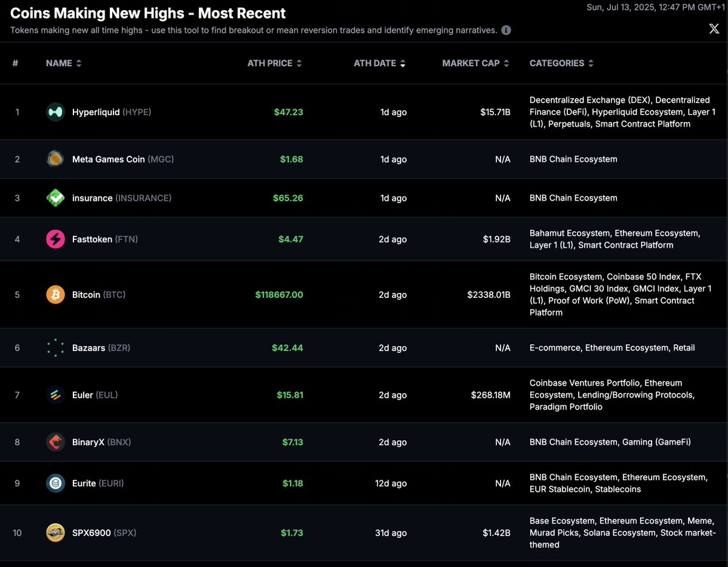Click the E-commerce, Ethereum Ecosystem, Retail categories

pyautogui.click(x=612, y=348)
